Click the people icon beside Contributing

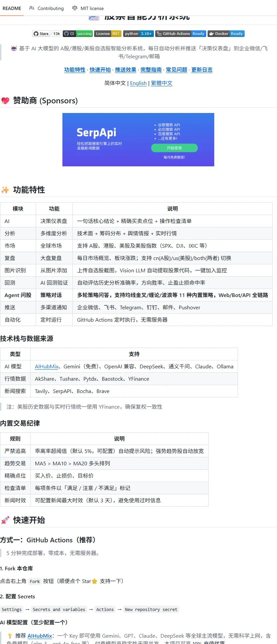pos(32,8)
